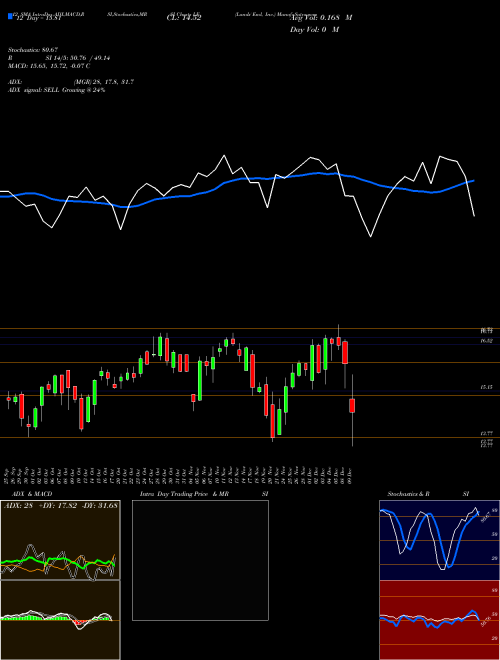The width and height of the screenshot is (500, 660).
Task: Click the 'Avg Vol: 0.168 M' text
Action: pyautogui.click(x=321, y=18)
